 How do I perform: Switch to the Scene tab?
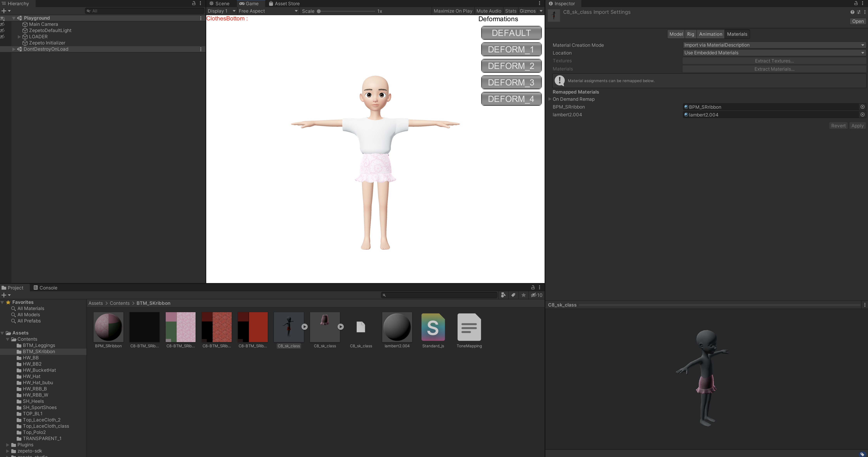point(219,3)
